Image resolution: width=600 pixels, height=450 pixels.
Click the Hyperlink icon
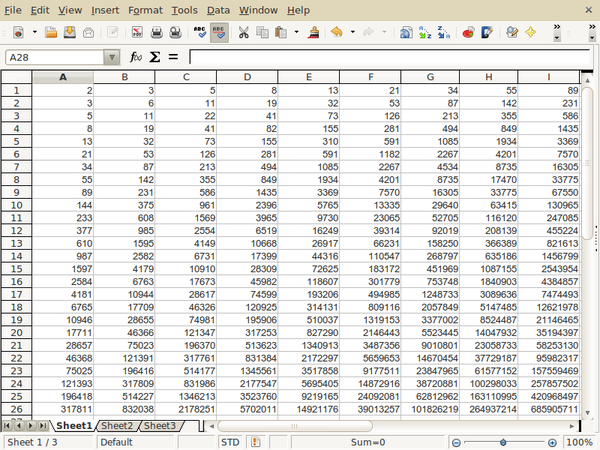pos(406,33)
